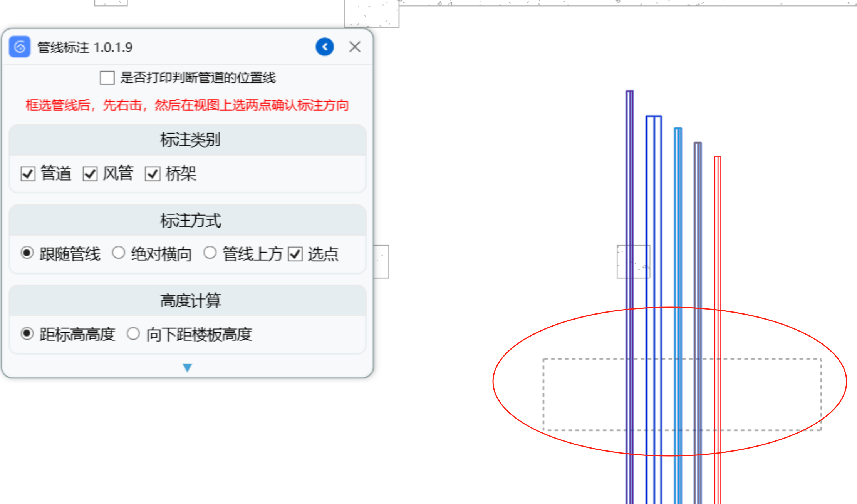
Task: Select 距标高高度 radio option
Action: point(27,333)
